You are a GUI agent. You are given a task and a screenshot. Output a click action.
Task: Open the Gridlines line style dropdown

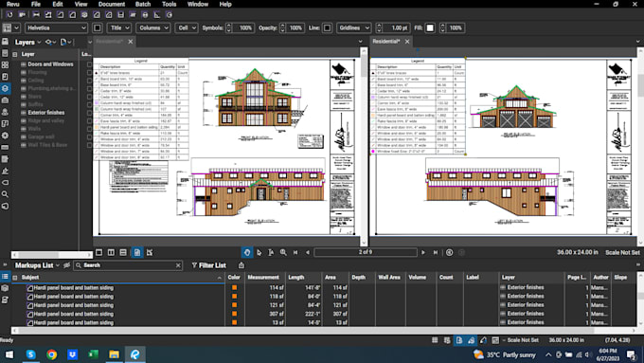click(354, 27)
